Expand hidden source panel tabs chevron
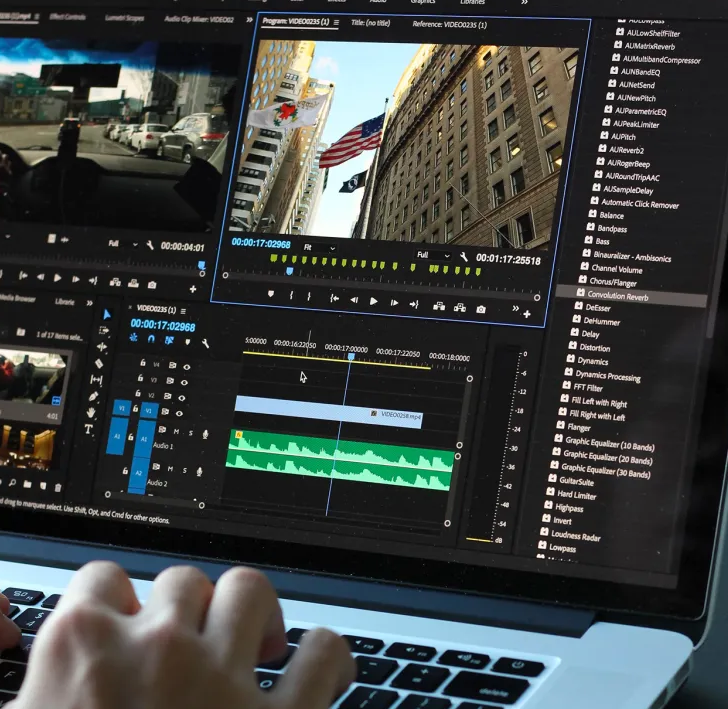This screenshot has height=709, width=728. point(249,20)
